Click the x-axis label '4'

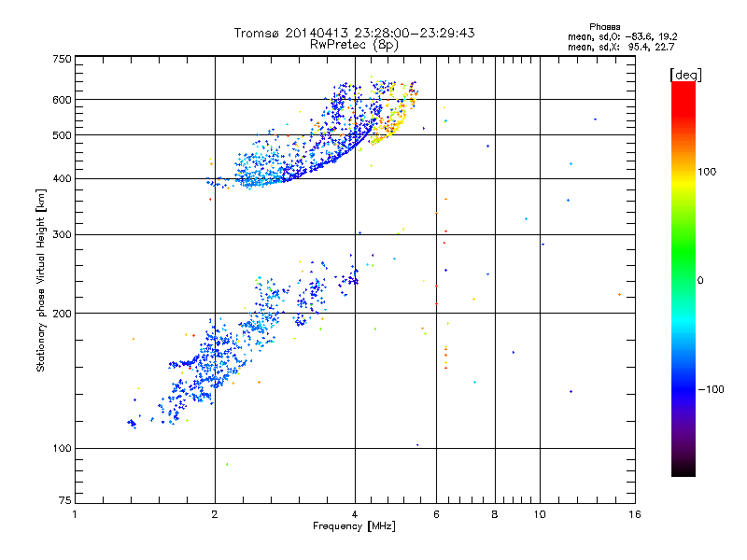pos(355,514)
